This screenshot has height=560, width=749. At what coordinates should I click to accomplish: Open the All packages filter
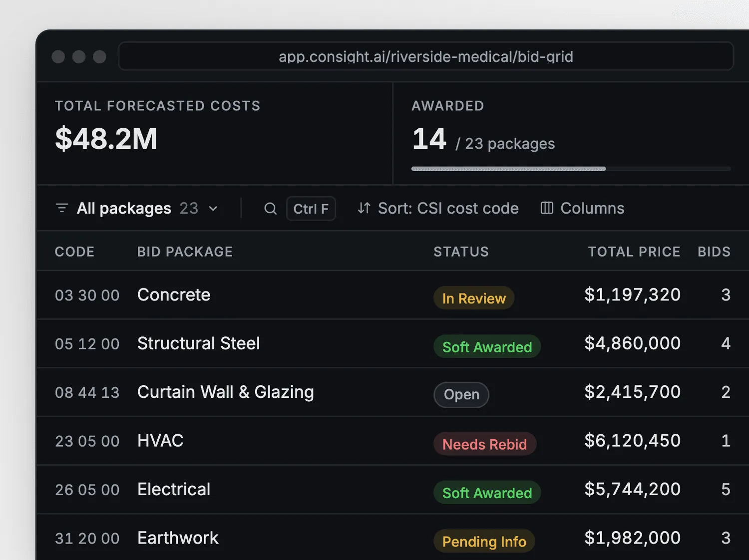coord(137,208)
